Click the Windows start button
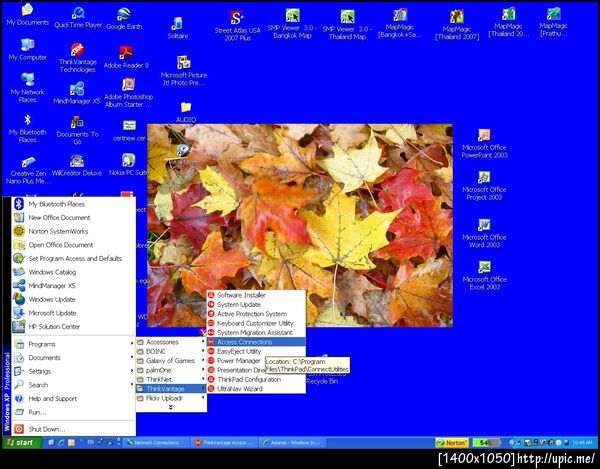Image resolution: width=600 pixels, height=469 pixels. pos(21,443)
